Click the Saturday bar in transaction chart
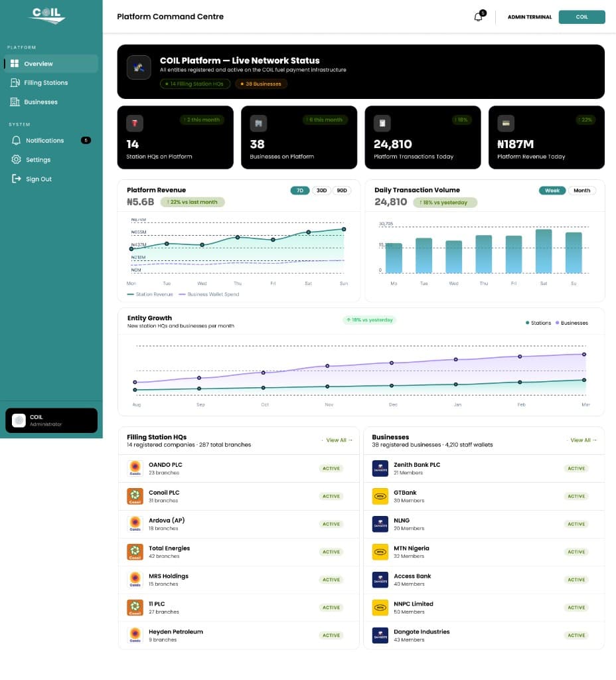Screen dimensions: 616x680 point(544,251)
